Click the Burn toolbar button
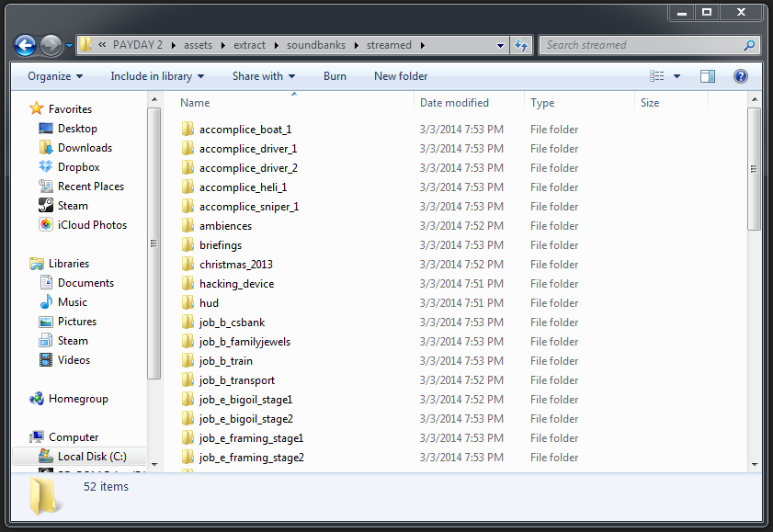Screen dimensions: 773x532 point(335,76)
